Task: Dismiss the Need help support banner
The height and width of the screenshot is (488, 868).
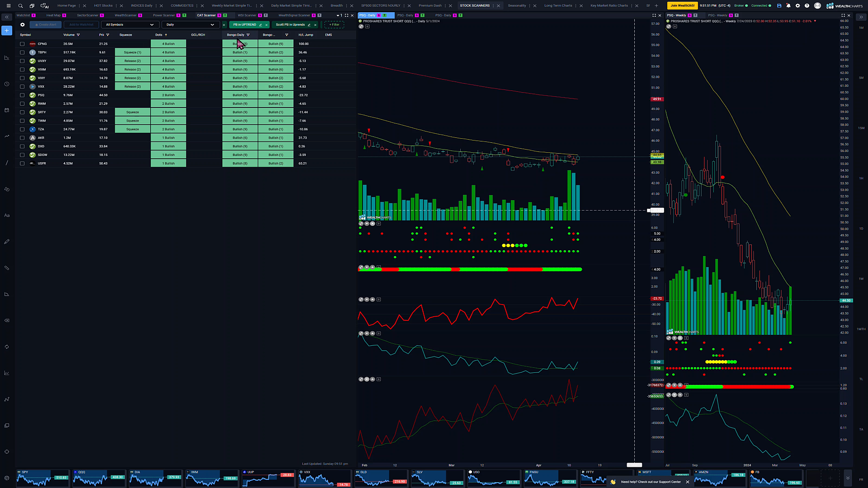Action: (688, 482)
